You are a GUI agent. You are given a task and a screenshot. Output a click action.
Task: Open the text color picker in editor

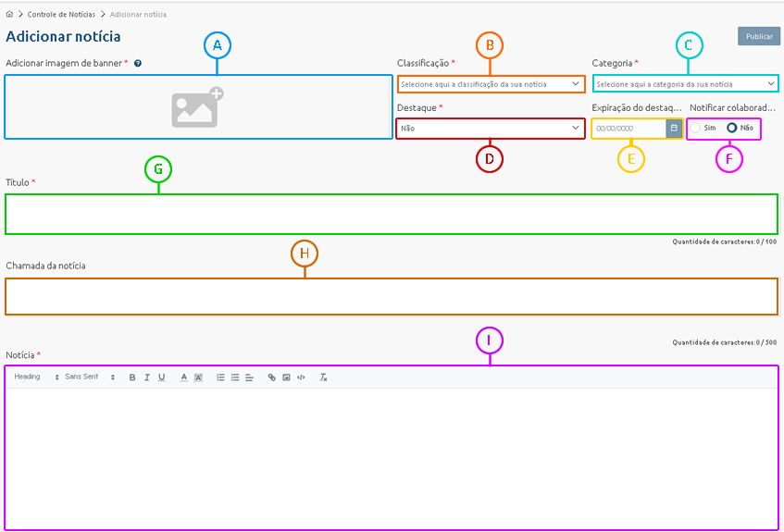[184, 377]
